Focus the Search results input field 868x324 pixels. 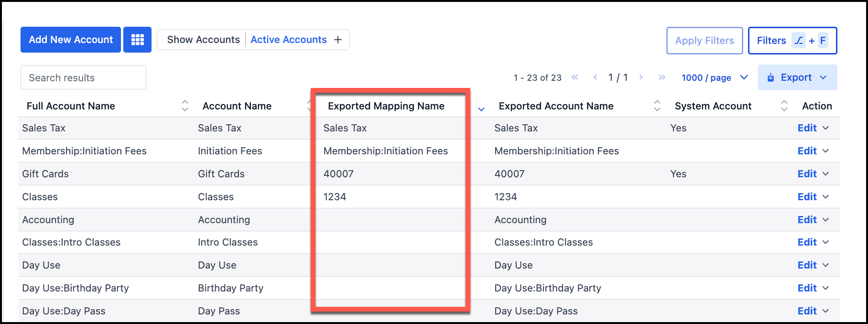83,77
